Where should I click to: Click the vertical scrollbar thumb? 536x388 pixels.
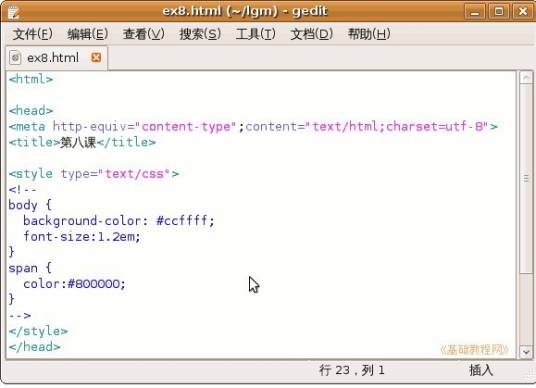(526, 178)
